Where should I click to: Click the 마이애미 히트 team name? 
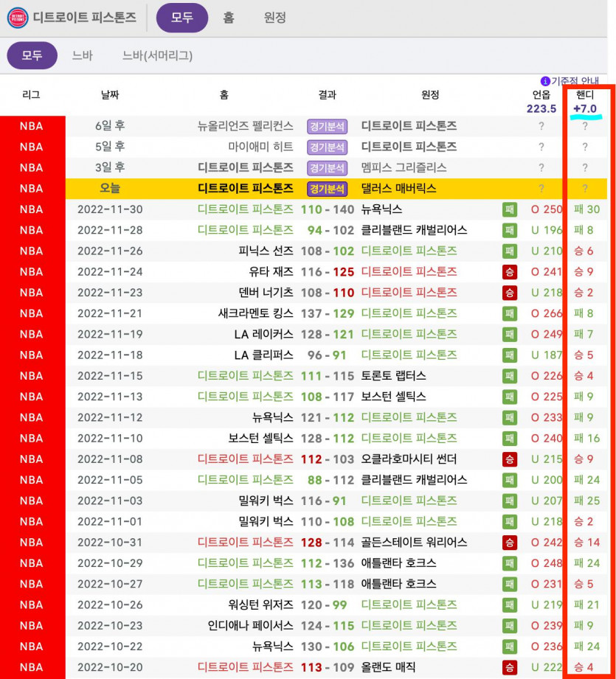click(260, 147)
